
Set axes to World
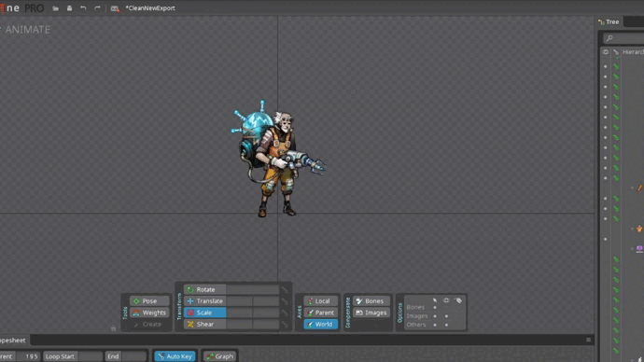tap(321, 324)
